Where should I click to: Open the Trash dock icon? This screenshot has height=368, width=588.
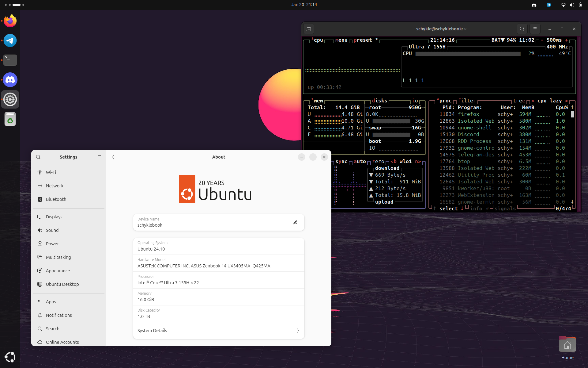(10, 119)
